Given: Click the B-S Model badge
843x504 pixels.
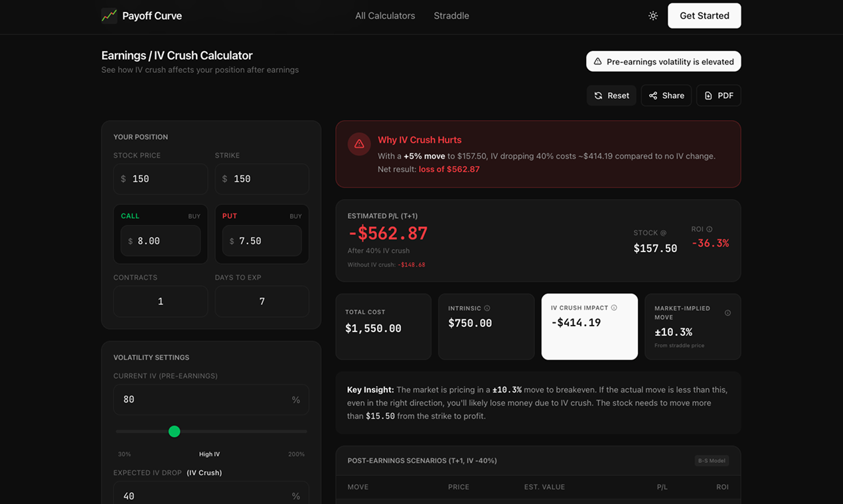Looking at the screenshot, I should click(x=712, y=460).
